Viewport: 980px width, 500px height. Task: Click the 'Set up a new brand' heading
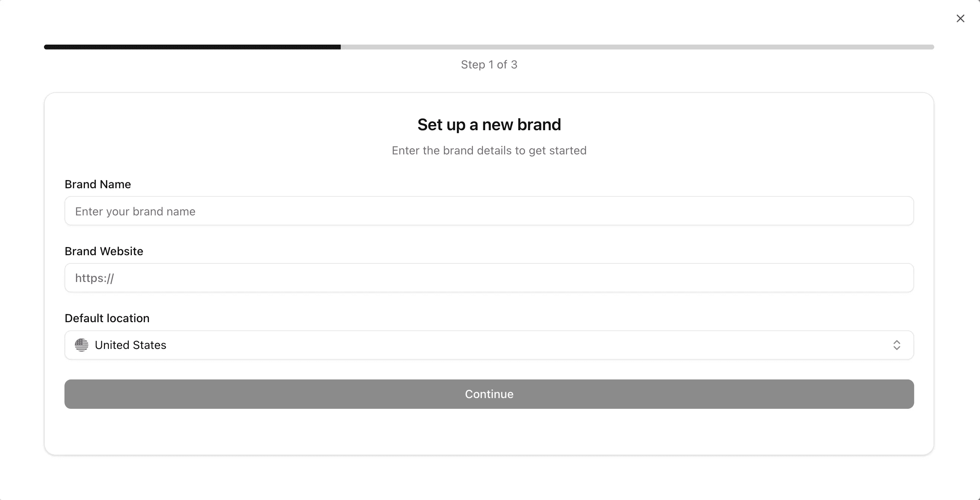489,124
